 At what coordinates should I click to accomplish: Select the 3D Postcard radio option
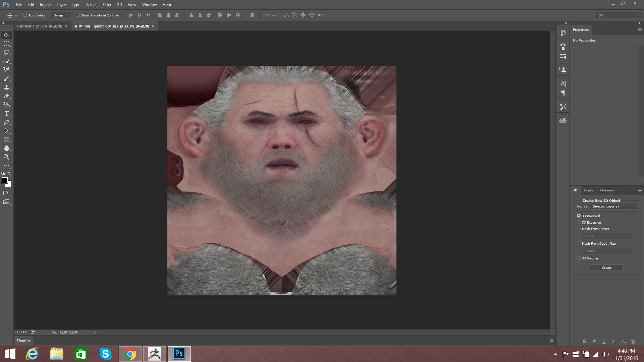pos(579,216)
